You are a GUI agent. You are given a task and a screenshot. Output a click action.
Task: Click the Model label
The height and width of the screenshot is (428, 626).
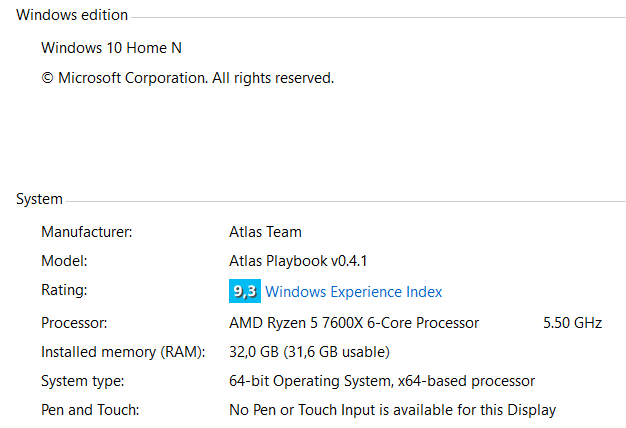pos(63,261)
